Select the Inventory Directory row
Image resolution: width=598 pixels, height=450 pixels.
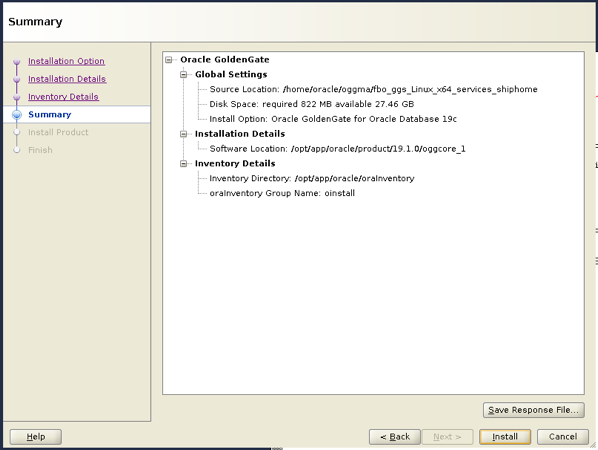point(312,178)
